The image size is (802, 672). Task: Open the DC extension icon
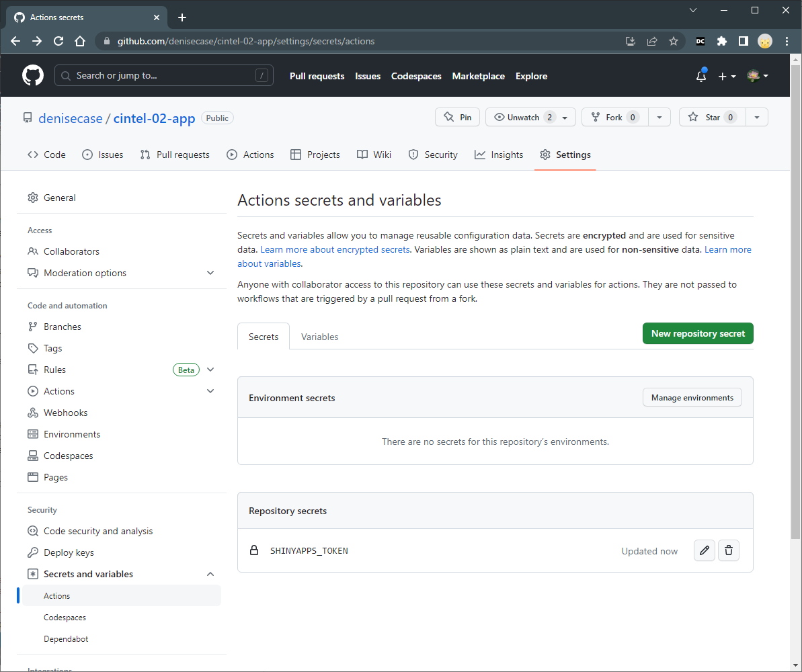700,42
